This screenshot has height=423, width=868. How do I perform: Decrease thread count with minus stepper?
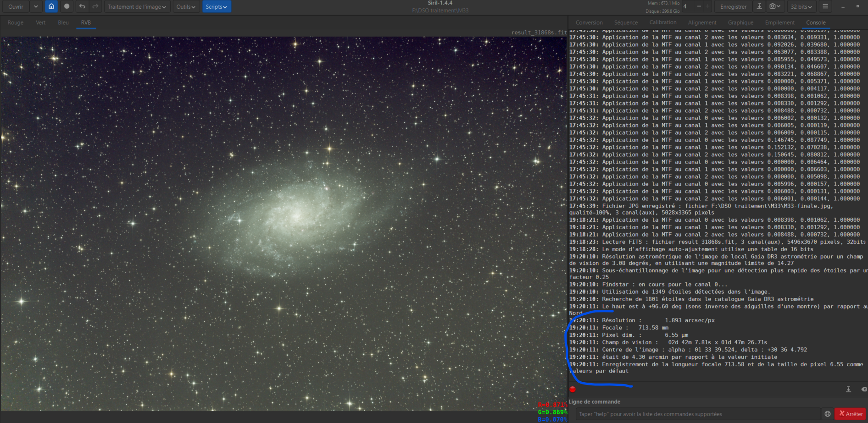coord(699,6)
